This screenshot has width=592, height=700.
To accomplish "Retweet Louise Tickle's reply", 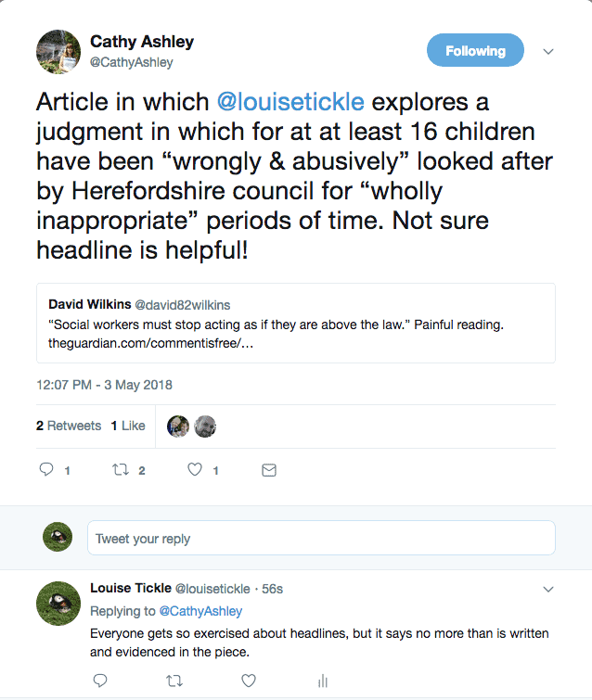I will pos(174,681).
